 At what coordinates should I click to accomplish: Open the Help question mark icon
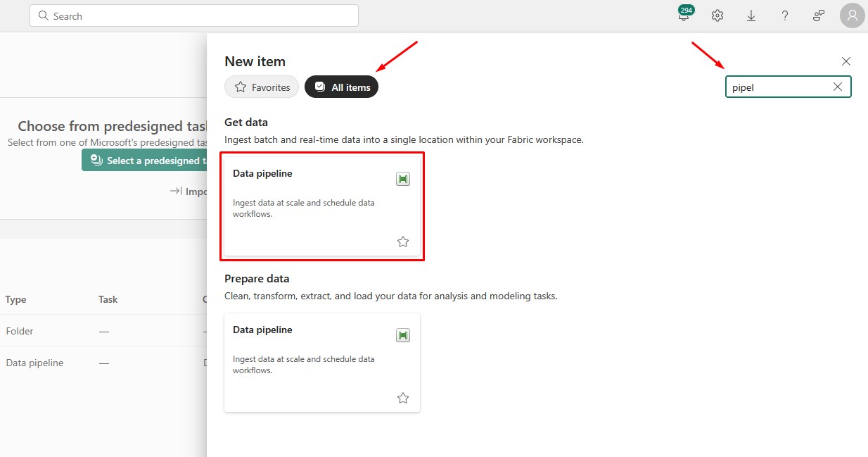(x=785, y=15)
